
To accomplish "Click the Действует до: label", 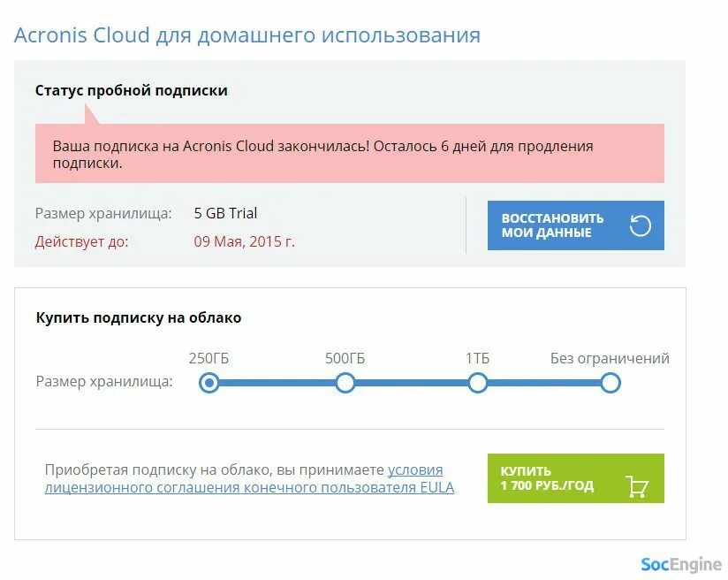I will 81,241.
